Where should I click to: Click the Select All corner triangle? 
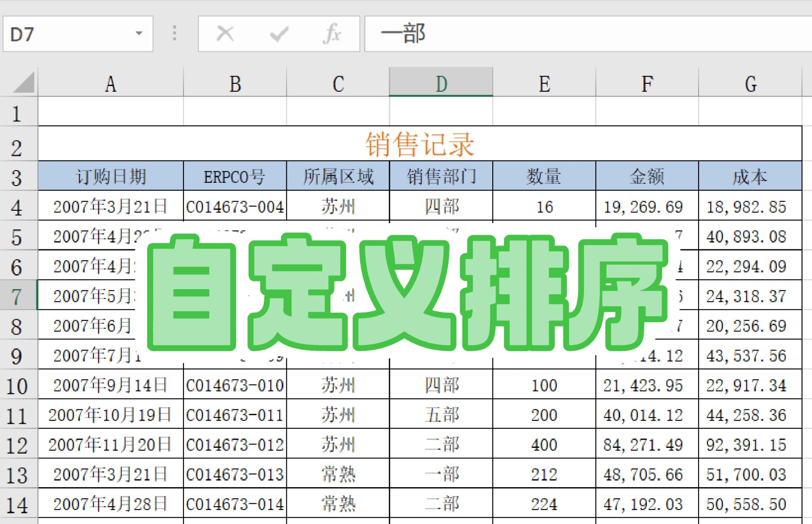coord(24,83)
